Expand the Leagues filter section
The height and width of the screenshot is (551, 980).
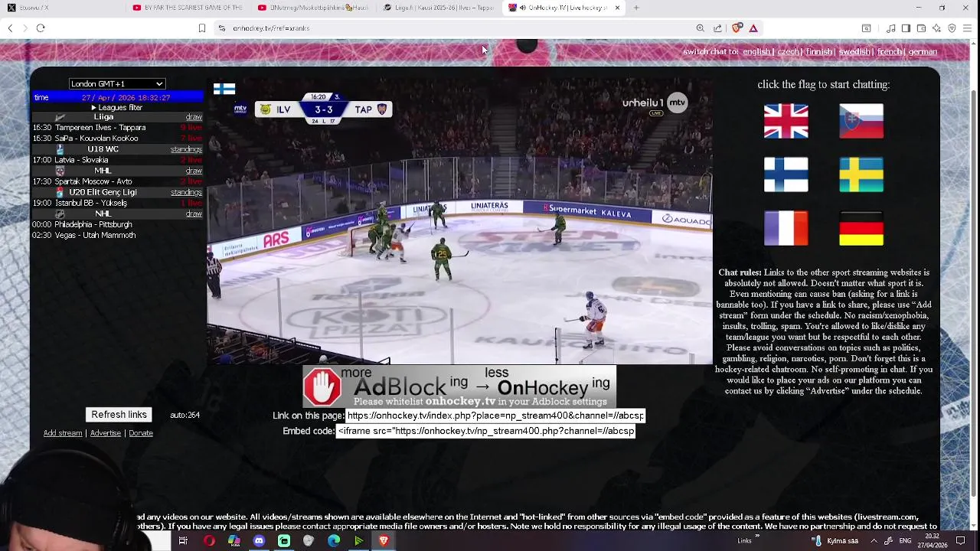pos(116,107)
